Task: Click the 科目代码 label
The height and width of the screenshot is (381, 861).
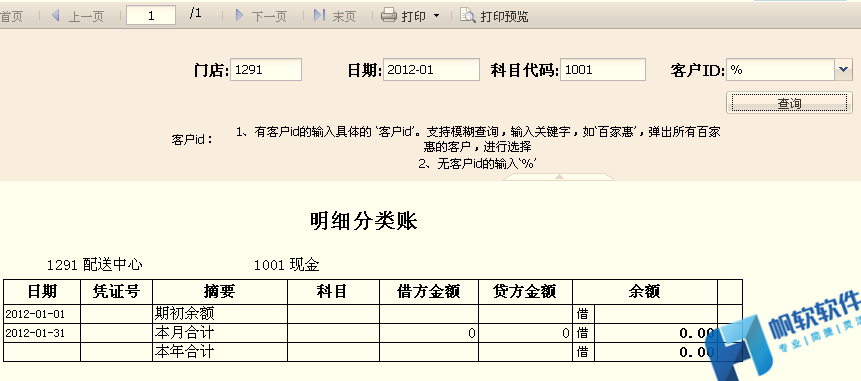Action: [525, 70]
